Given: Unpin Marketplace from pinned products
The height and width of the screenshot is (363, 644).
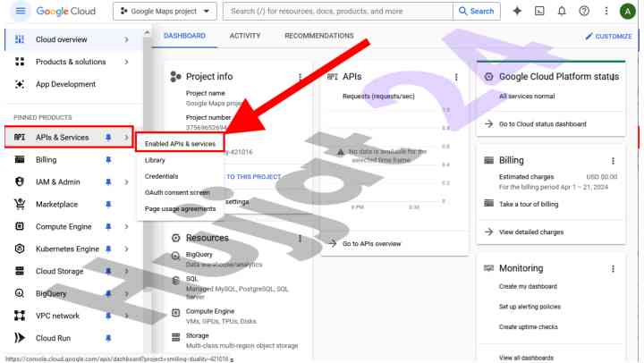Looking at the screenshot, I should point(108,204).
